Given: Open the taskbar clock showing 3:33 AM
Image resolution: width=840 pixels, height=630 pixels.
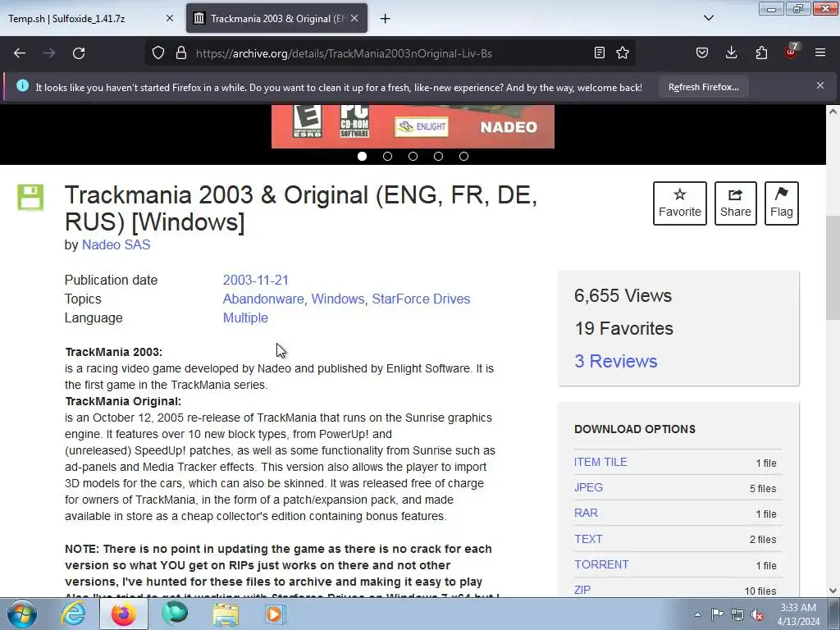Looking at the screenshot, I should pos(798,614).
